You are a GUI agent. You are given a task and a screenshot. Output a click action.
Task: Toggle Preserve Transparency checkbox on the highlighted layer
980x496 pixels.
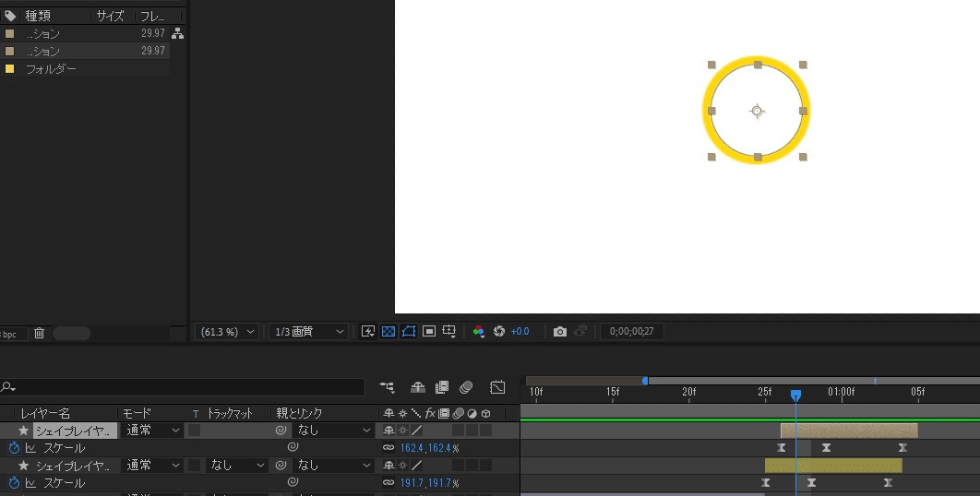(x=195, y=431)
